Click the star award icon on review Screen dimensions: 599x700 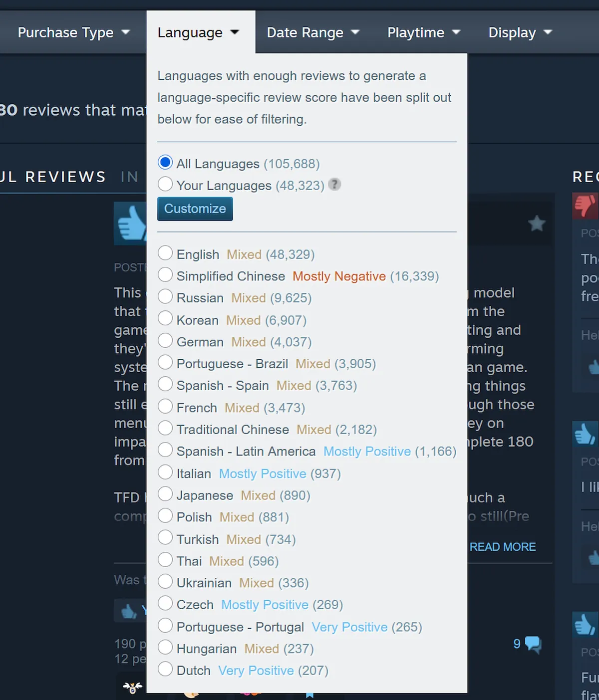[537, 224]
